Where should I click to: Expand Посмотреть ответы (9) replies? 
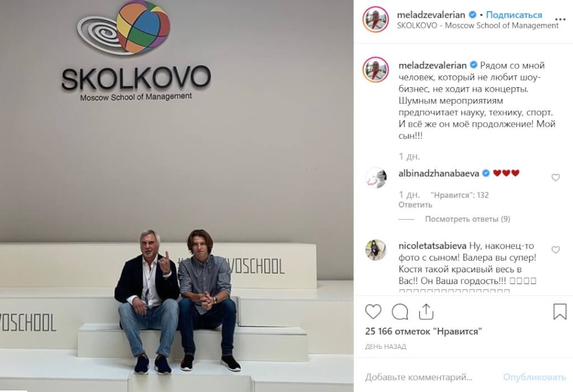(x=467, y=219)
